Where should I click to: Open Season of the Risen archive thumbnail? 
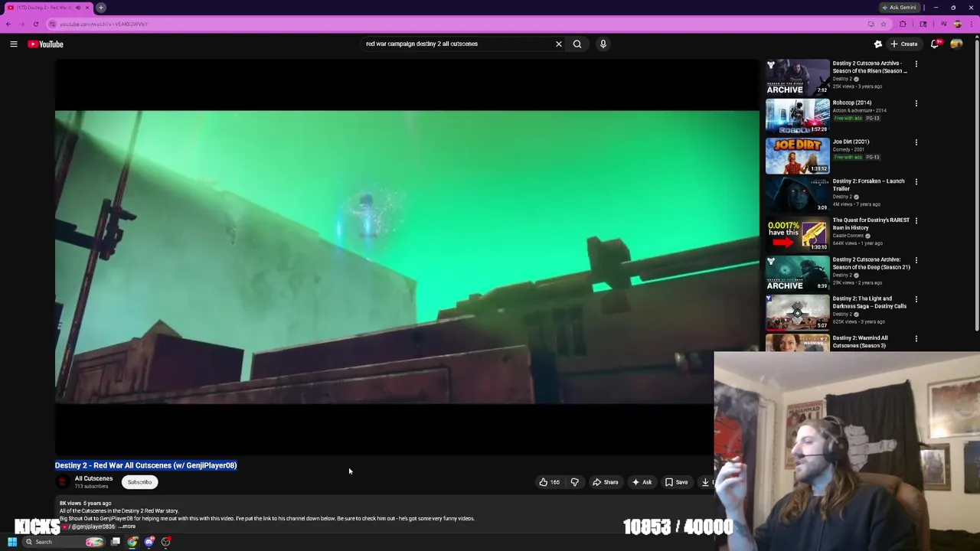click(x=797, y=77)
